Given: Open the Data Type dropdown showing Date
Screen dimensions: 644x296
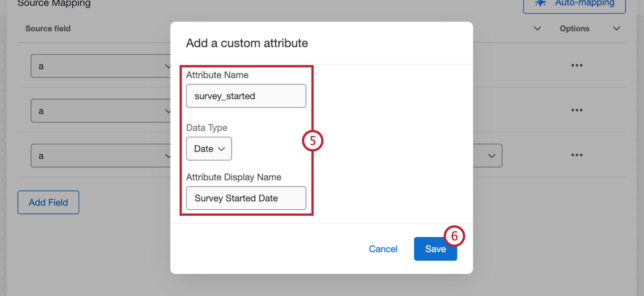Looking at the screenshot, I should 209,149.
